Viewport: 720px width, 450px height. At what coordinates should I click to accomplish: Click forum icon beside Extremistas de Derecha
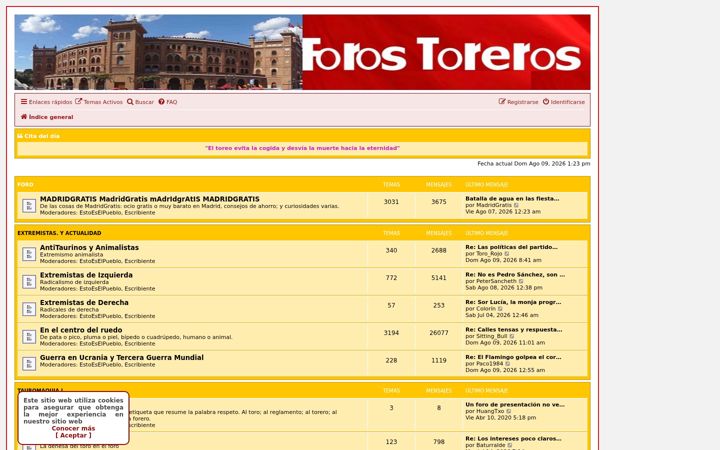[x=29, y=309]
